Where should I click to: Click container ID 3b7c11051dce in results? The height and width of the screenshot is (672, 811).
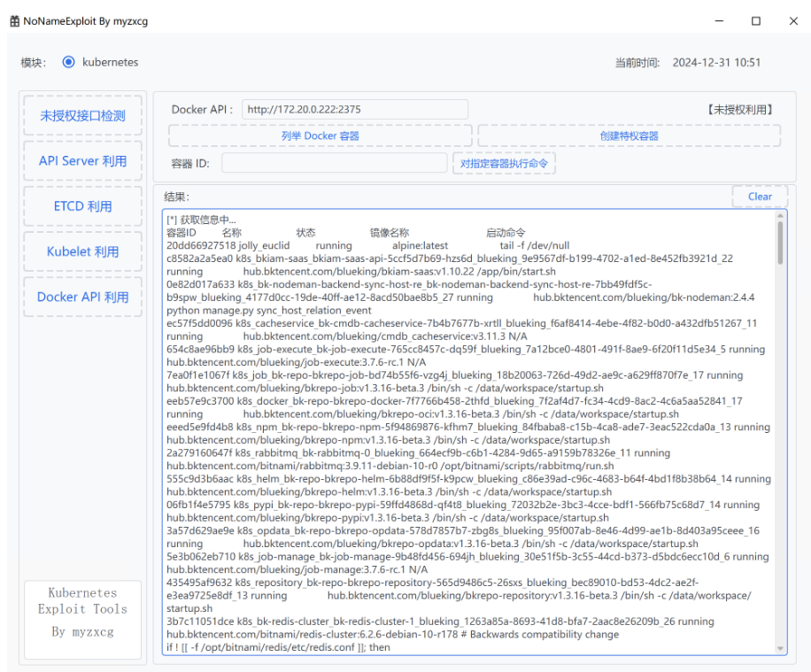coord(200,622)
